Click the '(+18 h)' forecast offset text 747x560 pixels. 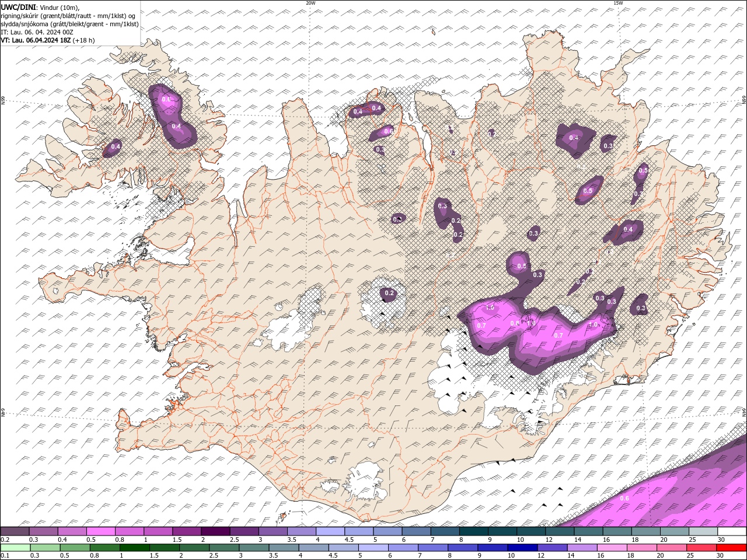[x=84, y=40]
